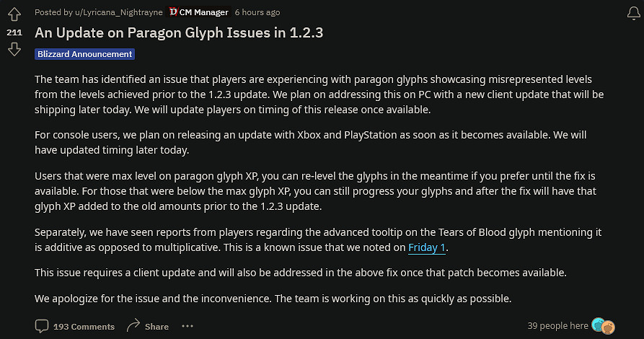644x339 pixels.
Task: Open the three-dot more options menu
Action: click(188, 326)
